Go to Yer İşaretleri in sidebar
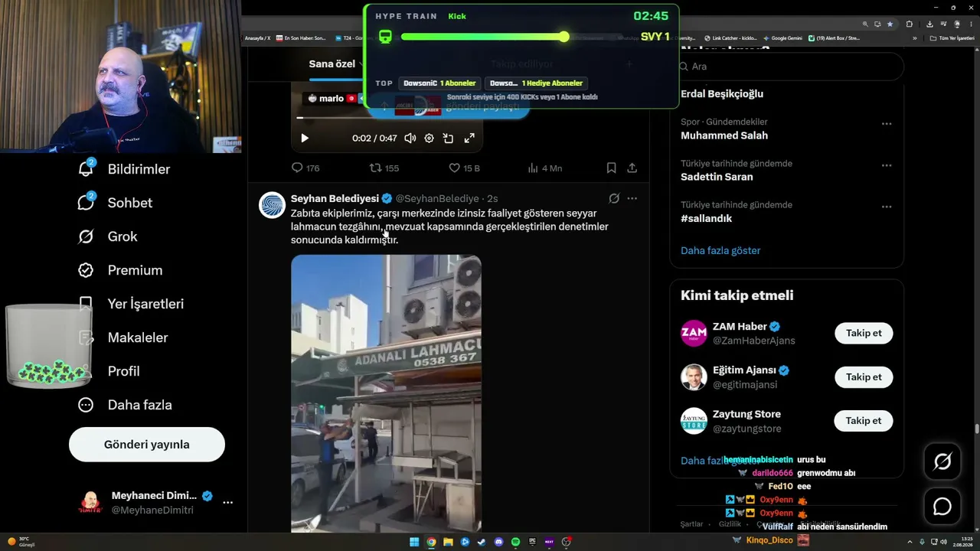The image size is (980, 551). coord(145,304)
